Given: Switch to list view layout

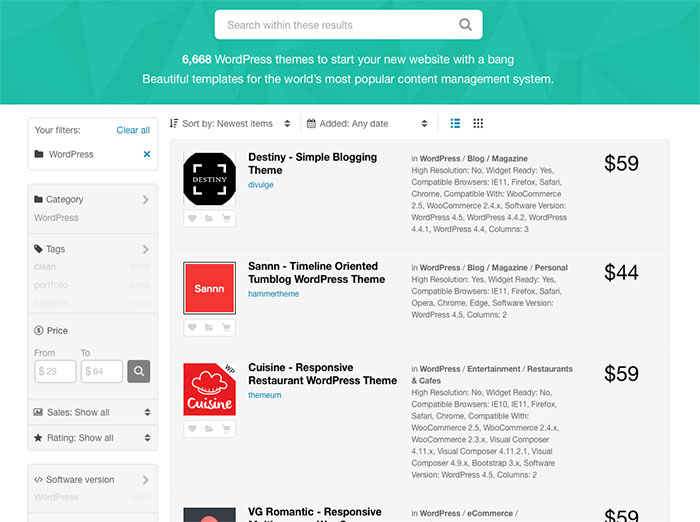Looking at the screenshot, I should (455, 123).
